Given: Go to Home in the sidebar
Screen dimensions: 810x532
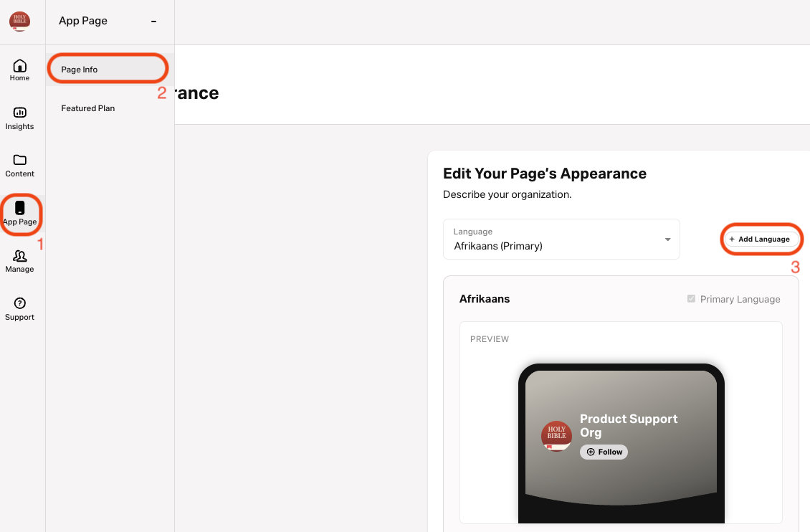Looking at the screenshot, I should pos(19,70).
